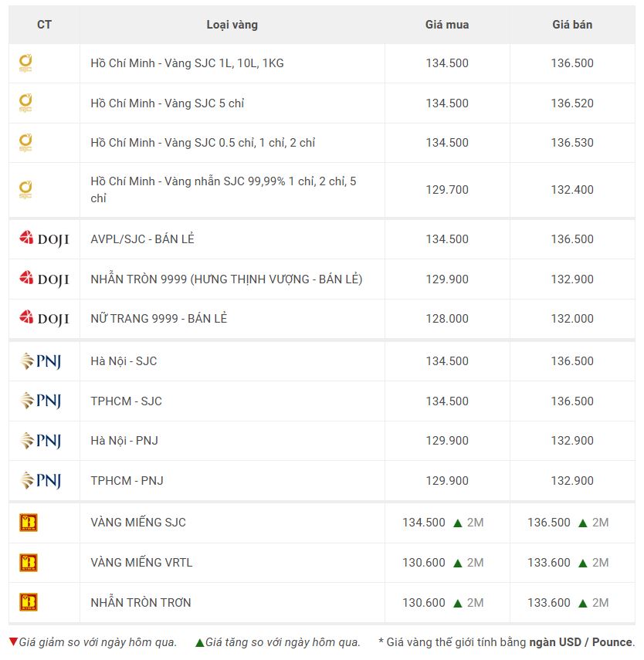The width and height of the screenshot is (644, 660).
Task: Select 'Hà Nội - SJC' text
Action: pyautogui.click(x=124, y=361)
